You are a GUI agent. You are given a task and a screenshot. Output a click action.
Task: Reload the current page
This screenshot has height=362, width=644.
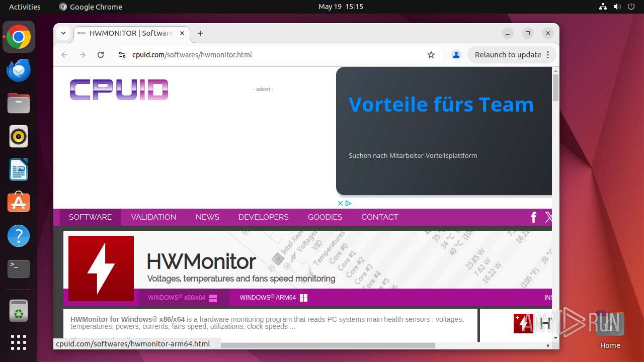[x=101, y=55]
